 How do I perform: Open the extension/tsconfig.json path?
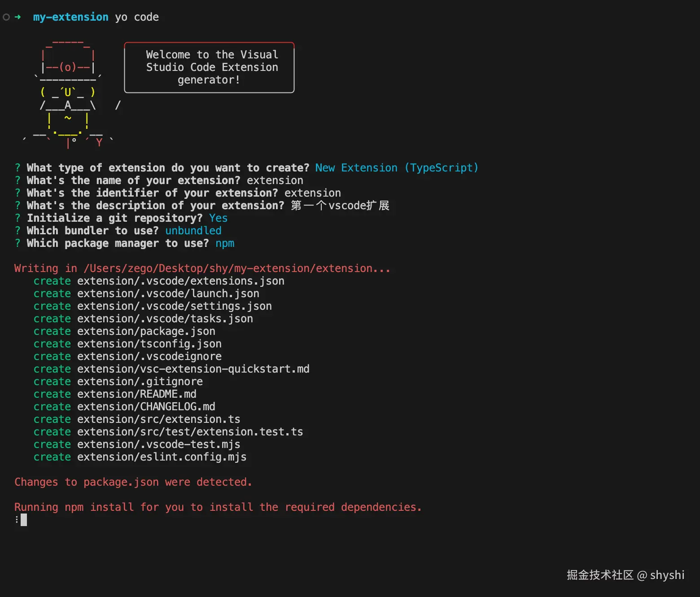pyautogui.click(x=149, y=344)
